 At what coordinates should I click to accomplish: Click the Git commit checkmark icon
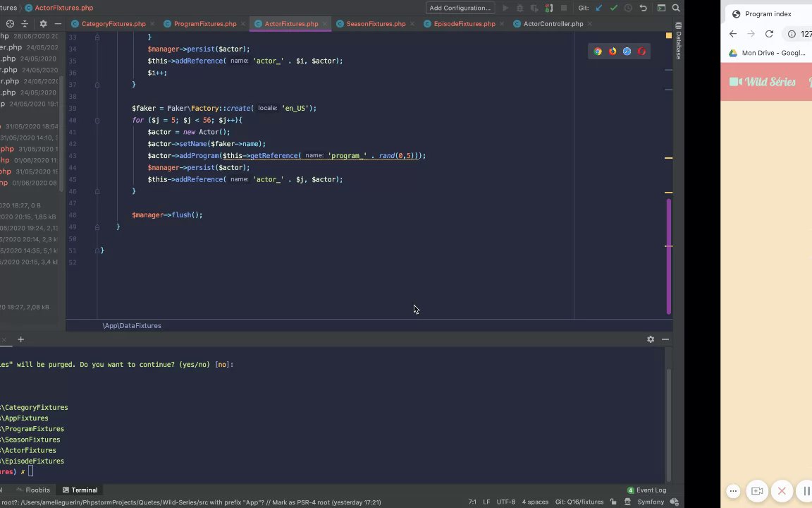tap(613, 8)
